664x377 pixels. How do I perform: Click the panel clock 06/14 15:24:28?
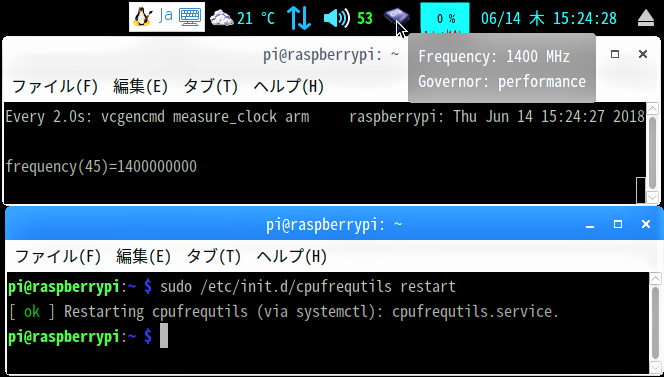pyautogui.click(x=549, y=18)
